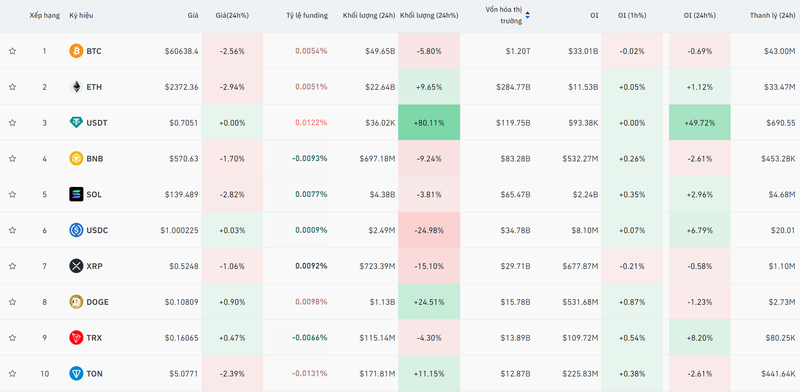Click the USDC coin icon
Viewport: 800px width, 392px height.
(x=76, y=230)
